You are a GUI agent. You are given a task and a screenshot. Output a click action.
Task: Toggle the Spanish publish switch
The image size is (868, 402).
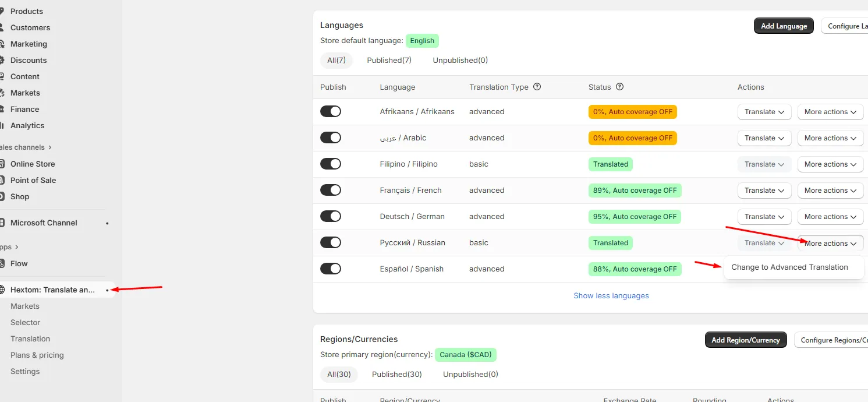[x=331, y=269]
